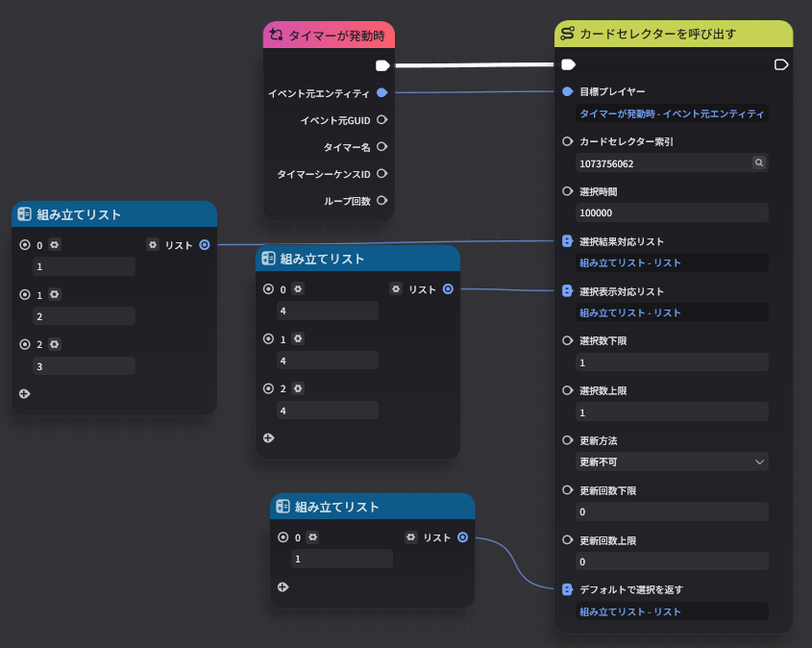812x648 pixels.
Task: Click the 選択時間 input pin
Action: click(x=568, y=191)
